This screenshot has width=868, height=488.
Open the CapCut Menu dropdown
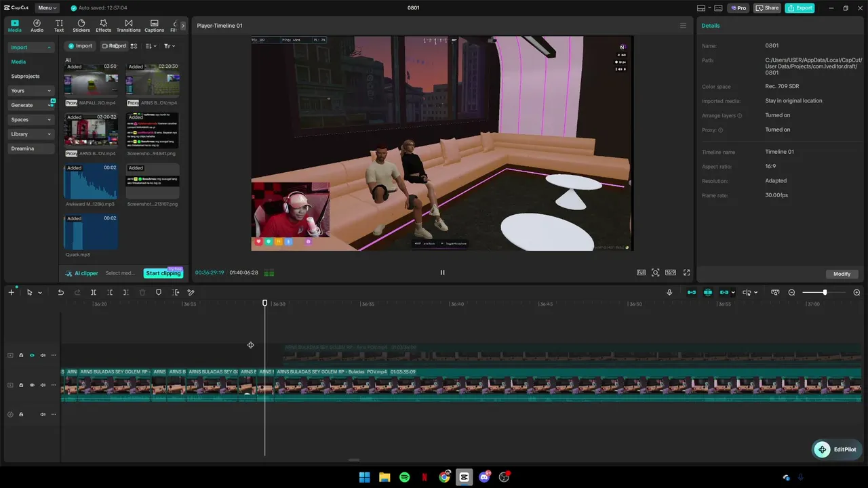[47, 8]
